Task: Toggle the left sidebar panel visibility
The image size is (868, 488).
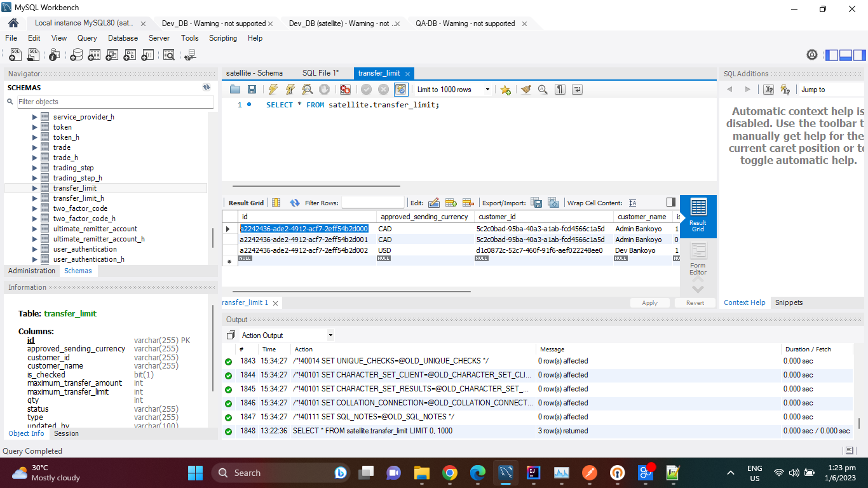Action: (832, 55)
